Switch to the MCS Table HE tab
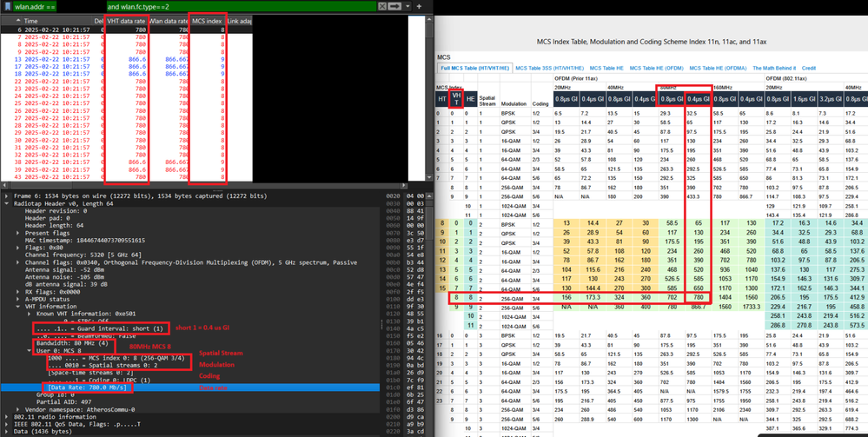The height and width of the screenshot is (437, 868). point(606,68)
